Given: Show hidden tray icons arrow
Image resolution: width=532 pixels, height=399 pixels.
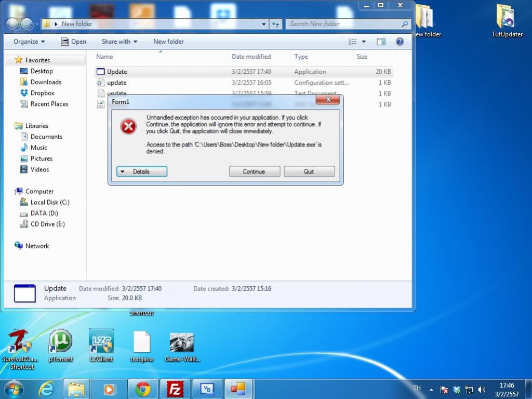Looking at the screenshot, I should [x=431, y=390].
